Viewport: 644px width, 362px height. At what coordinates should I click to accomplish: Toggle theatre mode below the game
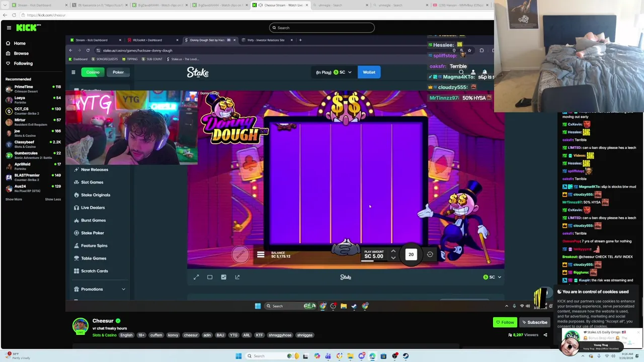tap(210, 277)
